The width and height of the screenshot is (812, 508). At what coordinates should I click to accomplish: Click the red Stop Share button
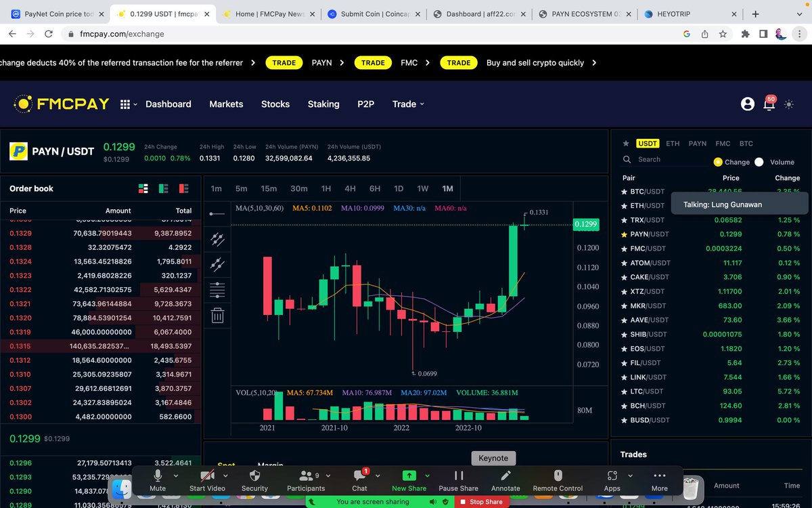(x=480, y=502)
